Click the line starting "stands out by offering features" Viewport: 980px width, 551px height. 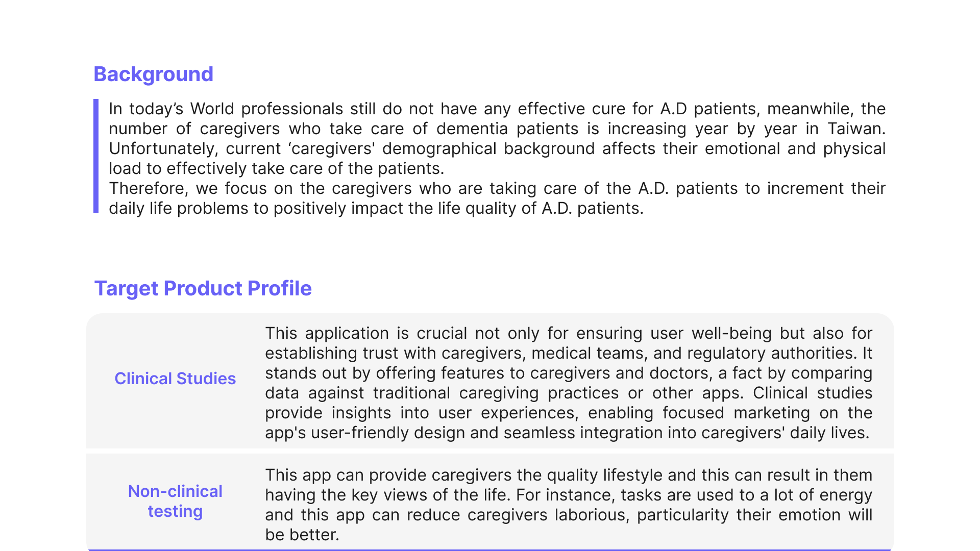tap(568, 373)
